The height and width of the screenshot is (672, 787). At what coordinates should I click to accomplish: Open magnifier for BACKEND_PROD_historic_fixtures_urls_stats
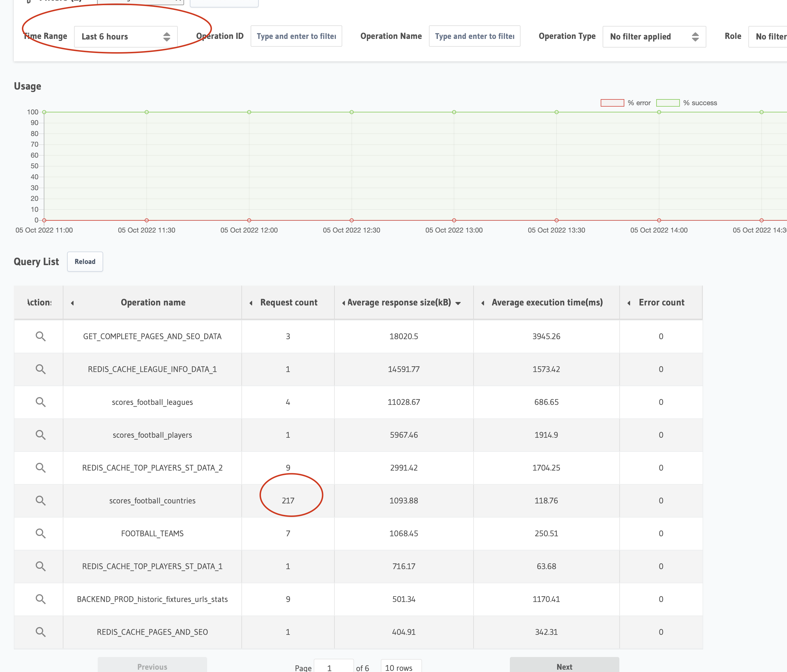[x=40, y=599]
